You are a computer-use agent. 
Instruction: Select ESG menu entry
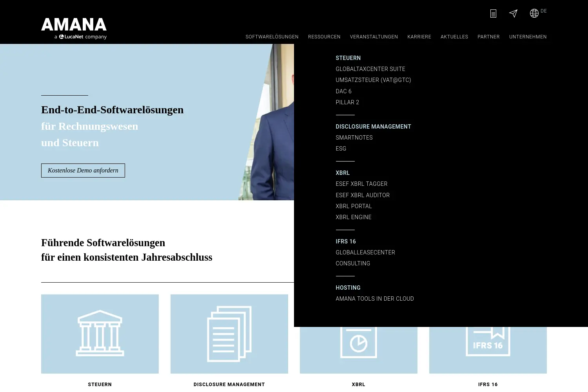(341, 149)
